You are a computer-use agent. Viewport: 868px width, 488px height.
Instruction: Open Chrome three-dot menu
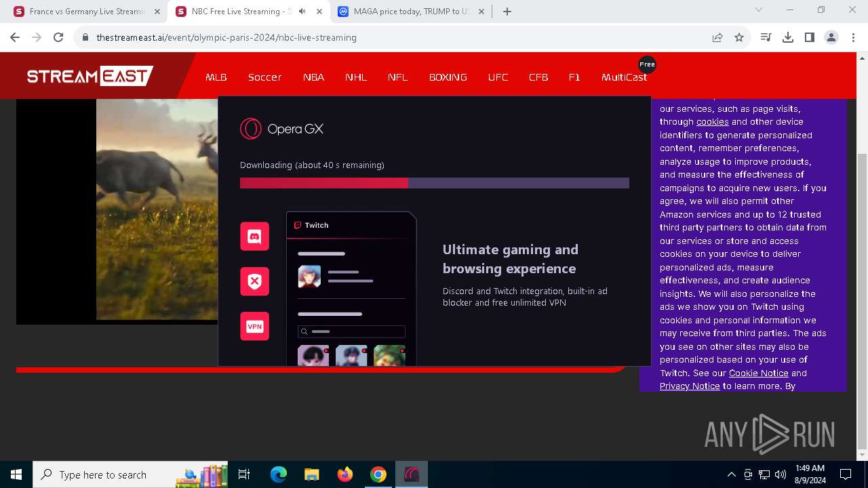click(852, 37)
